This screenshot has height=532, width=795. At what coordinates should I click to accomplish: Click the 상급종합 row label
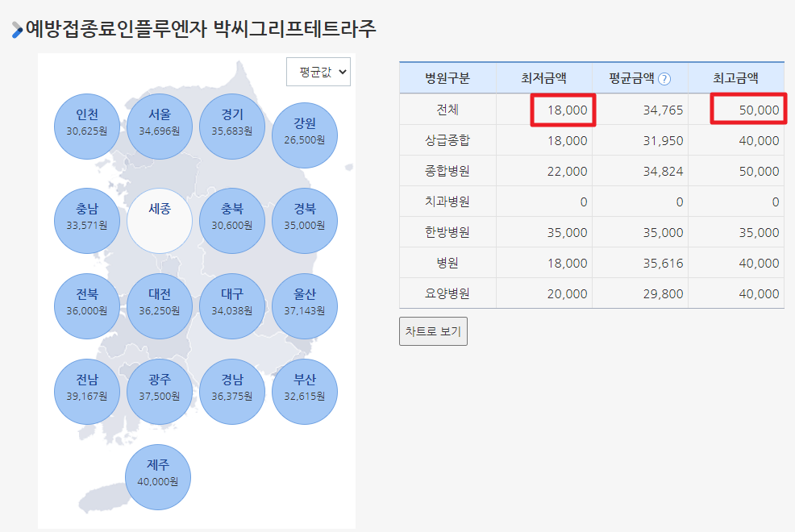click(x=447, y=140)
